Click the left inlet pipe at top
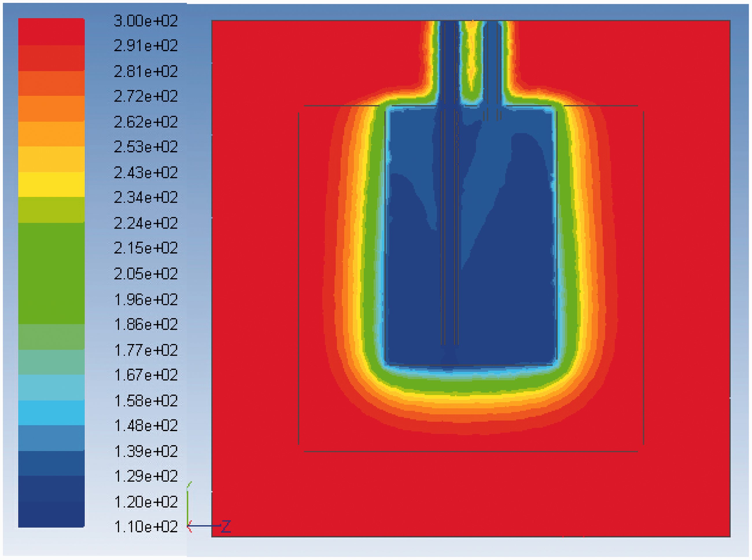This screenshot has height=560, width=752. point(449,63)
